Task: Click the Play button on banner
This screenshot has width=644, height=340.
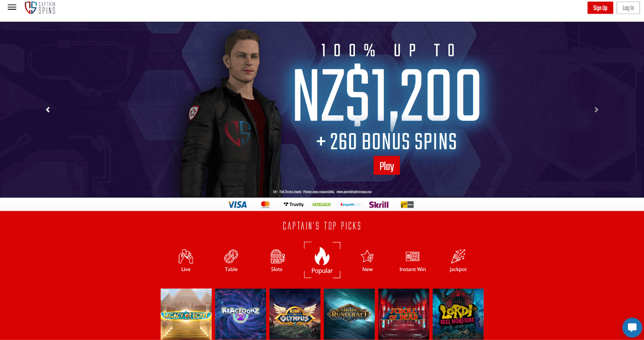Action: click(x=386, y=166)
